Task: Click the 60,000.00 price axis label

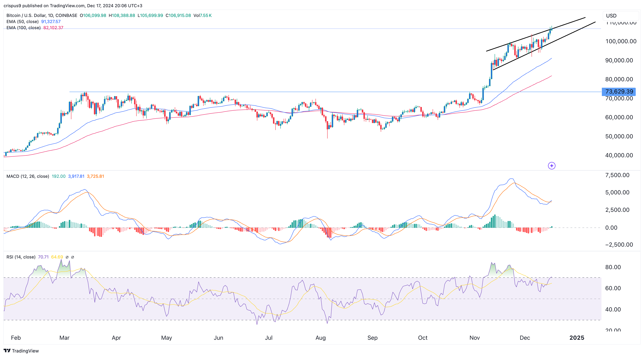Action: (x=619, y=117)
